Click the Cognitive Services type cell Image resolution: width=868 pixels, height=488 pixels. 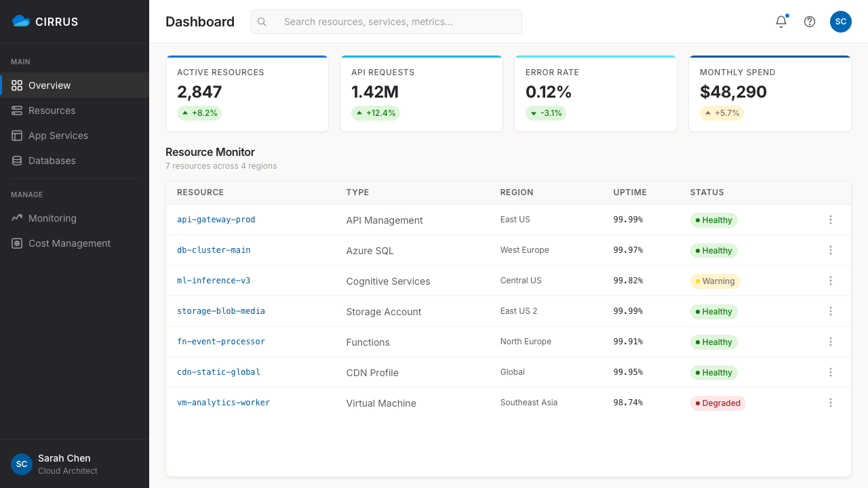[x=389, y=281]
